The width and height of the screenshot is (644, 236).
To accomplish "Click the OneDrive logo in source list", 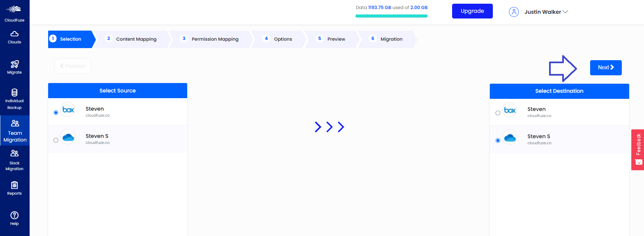I will point(68,137).
